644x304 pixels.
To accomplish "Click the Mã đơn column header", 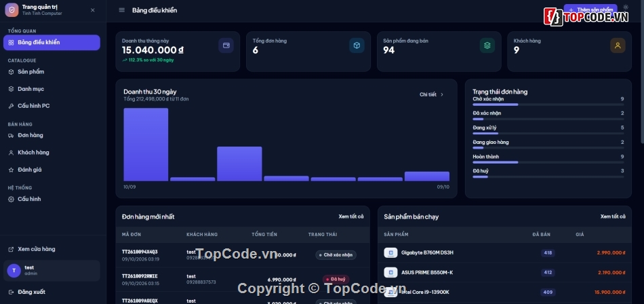I will pos(132,235).
